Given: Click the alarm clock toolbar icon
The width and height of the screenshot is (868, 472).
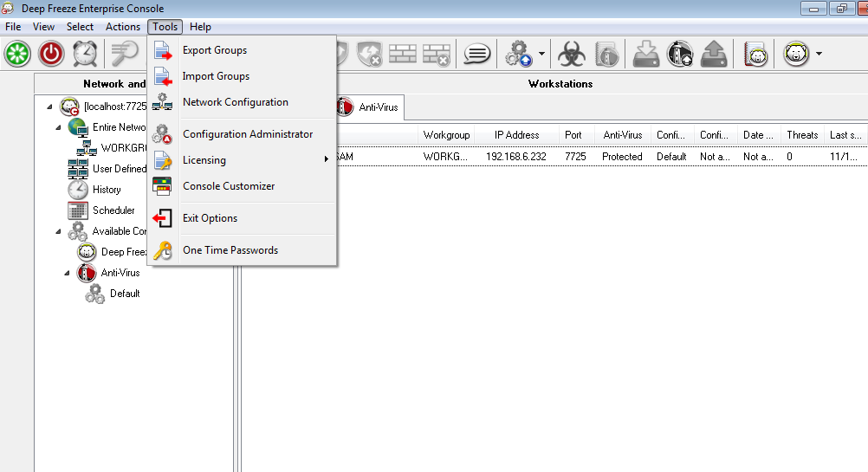Looking at the screenshot, I should (85, 54).
